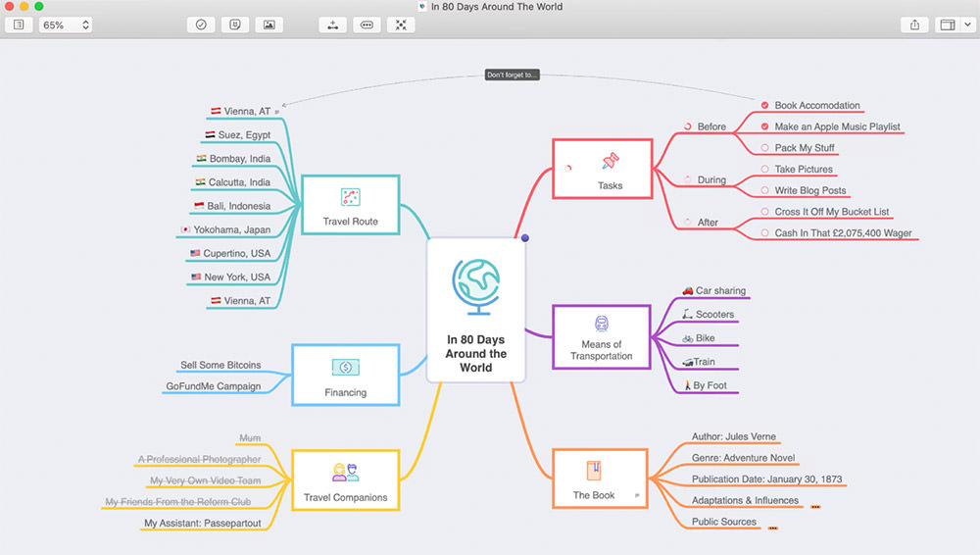Select "Author: Jules Verne" node
This screenshot has width=980, height=555.
click(x=734, y=436)
